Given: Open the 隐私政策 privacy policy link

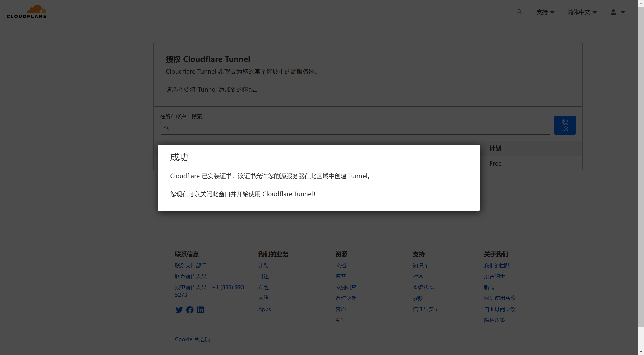Looking at the screenshot, I should [x=495, y=320].
